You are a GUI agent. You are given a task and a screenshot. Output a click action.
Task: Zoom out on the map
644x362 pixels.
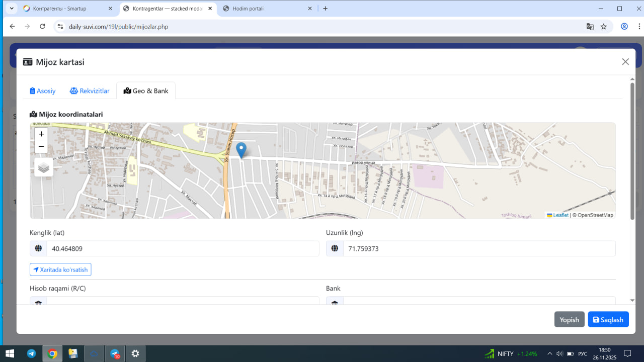click(x=41, y=147)
